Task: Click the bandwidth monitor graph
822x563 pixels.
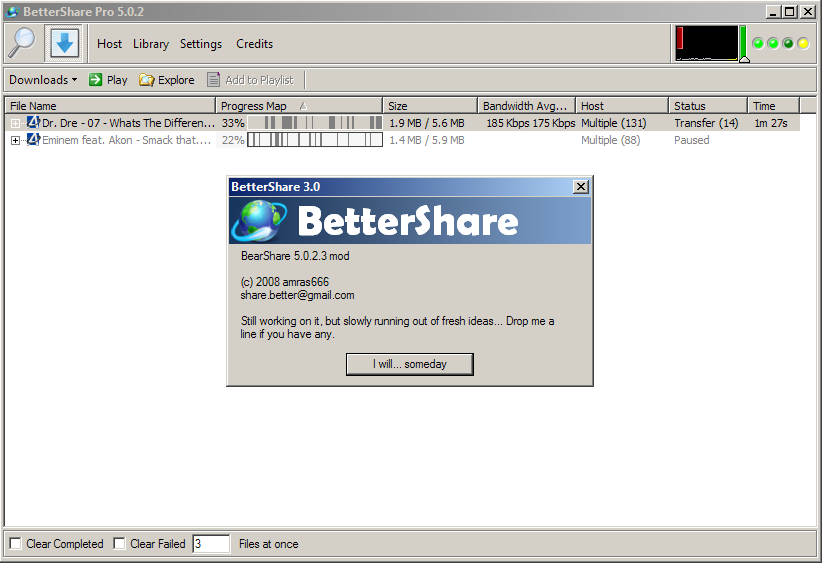Action: pos(706,44)
